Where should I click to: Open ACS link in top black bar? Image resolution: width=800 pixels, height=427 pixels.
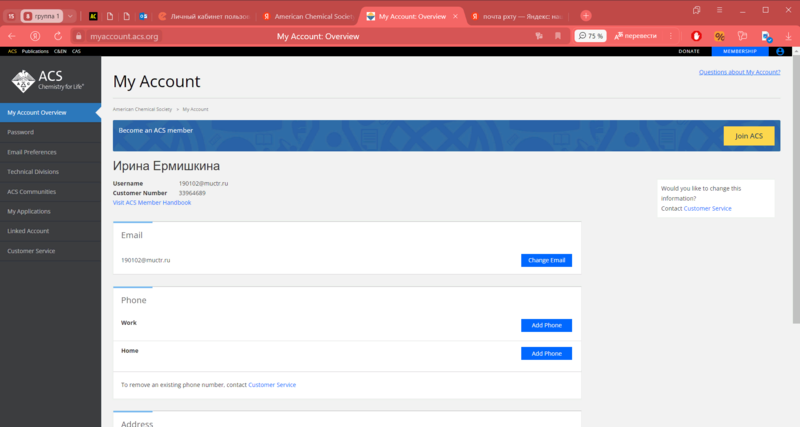click(12, 51)
